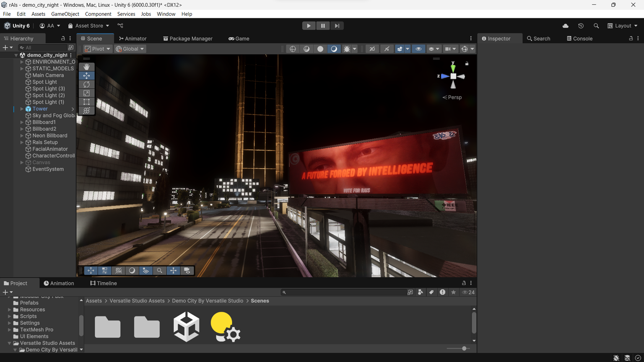
Task: Click the global search magnifier icon
Action: [x=596, y=26]
